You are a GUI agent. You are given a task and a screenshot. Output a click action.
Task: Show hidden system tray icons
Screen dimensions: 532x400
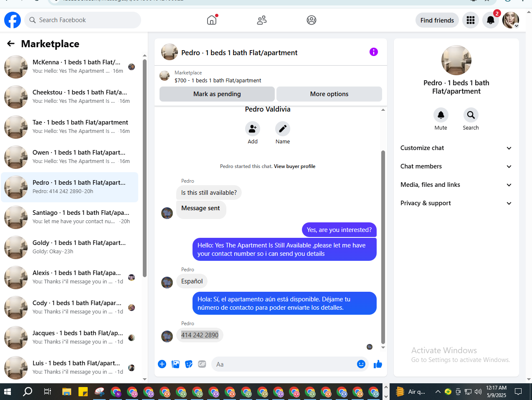coord(438,392)
